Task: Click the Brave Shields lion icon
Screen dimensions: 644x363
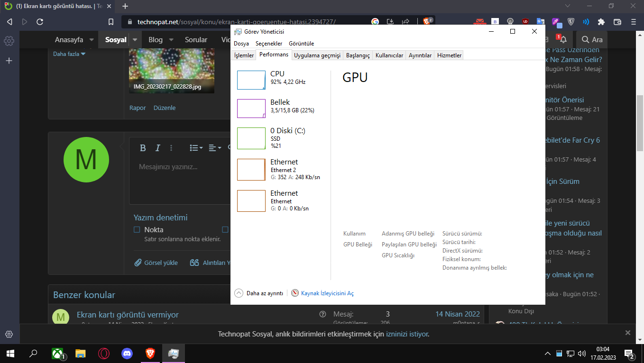Action: (427, 22)
